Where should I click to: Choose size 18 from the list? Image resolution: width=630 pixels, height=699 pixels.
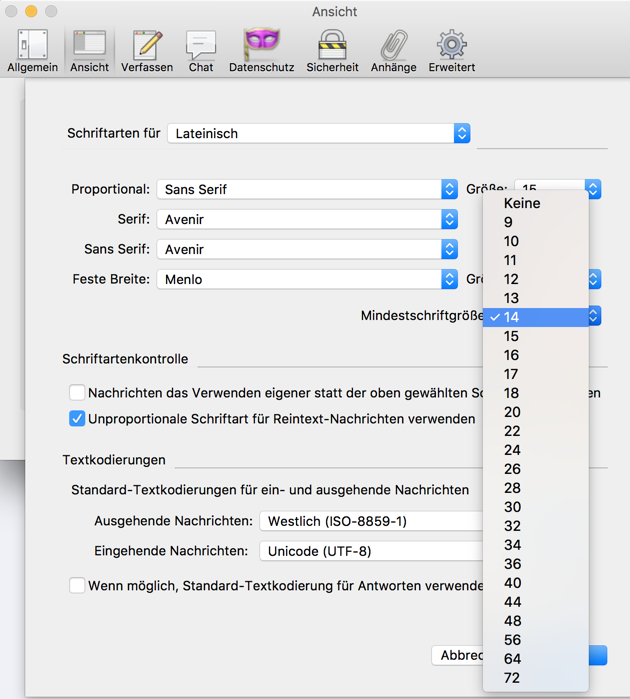pos(511,393)
